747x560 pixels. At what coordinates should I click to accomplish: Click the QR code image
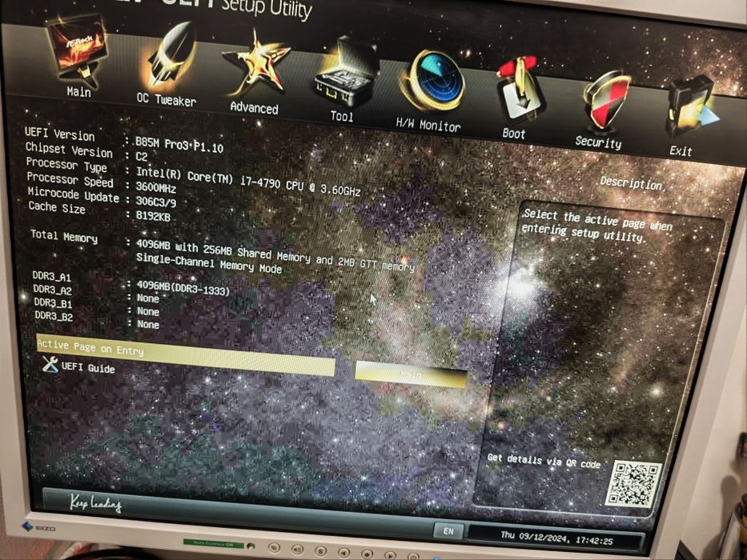point(633,483)
